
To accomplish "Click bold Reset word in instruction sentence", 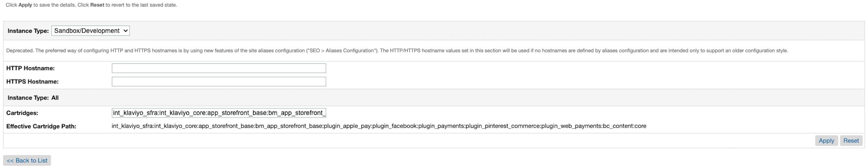I will tap(97, 5).
